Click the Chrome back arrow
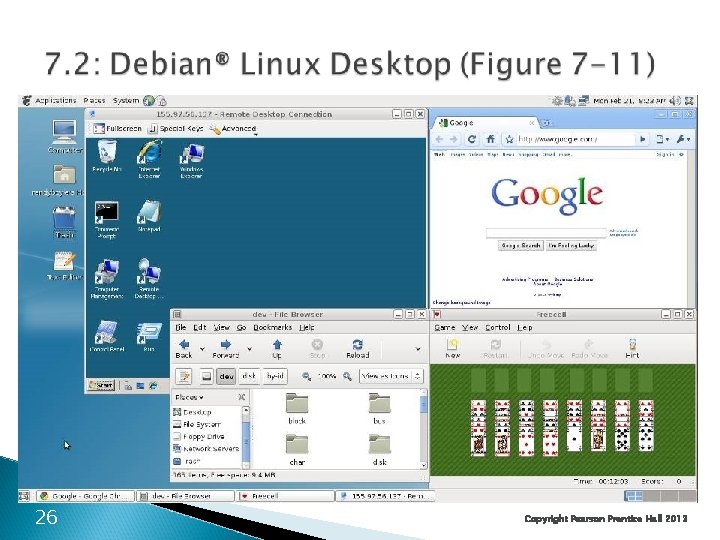Image resolution: width=720 pixels, height=540 pixels. (439, 139)
